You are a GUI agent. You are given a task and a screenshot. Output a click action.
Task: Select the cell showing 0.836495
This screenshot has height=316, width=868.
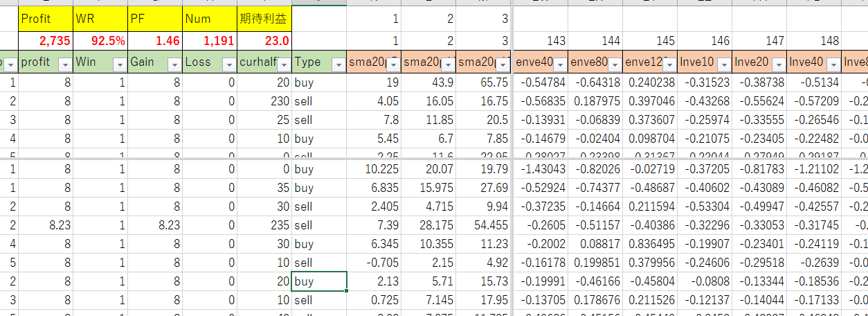coord(650,244)
